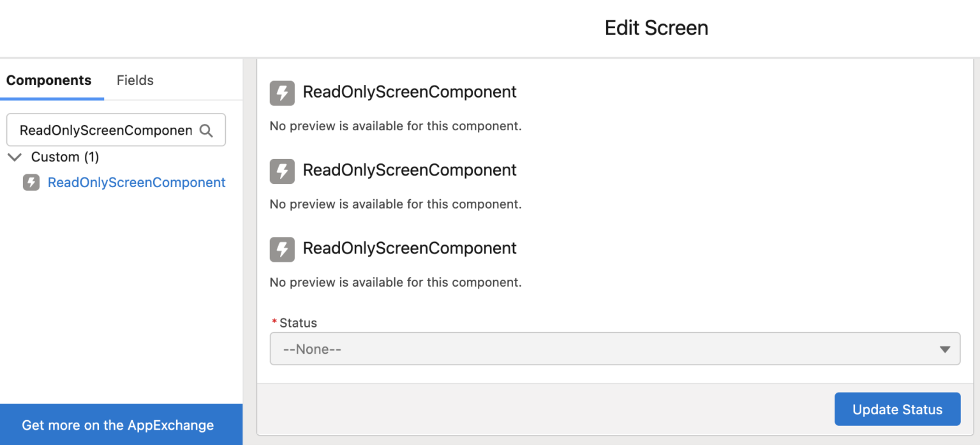Click the second ReadOnlyScreenComponent lightning icon
This screenshot has width=980, height=445.
pos(282,170)
